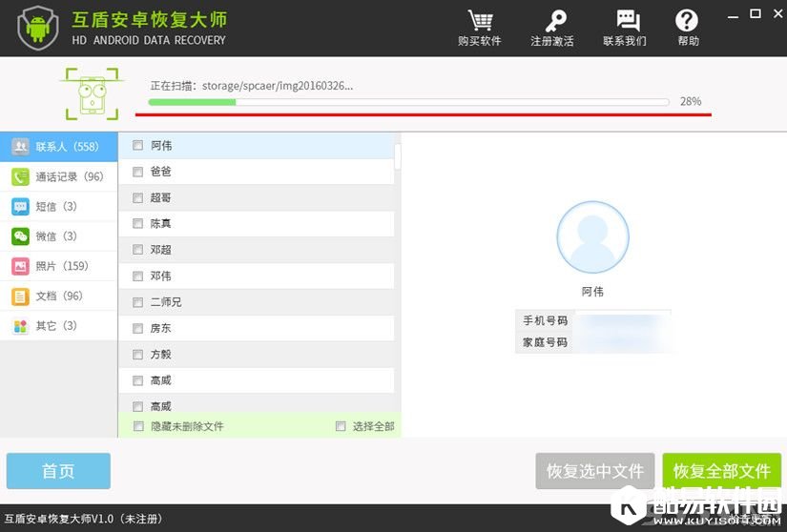The image size is (787, 532).
Task: Select 文档 (96) category
Action: coord(59,296)
